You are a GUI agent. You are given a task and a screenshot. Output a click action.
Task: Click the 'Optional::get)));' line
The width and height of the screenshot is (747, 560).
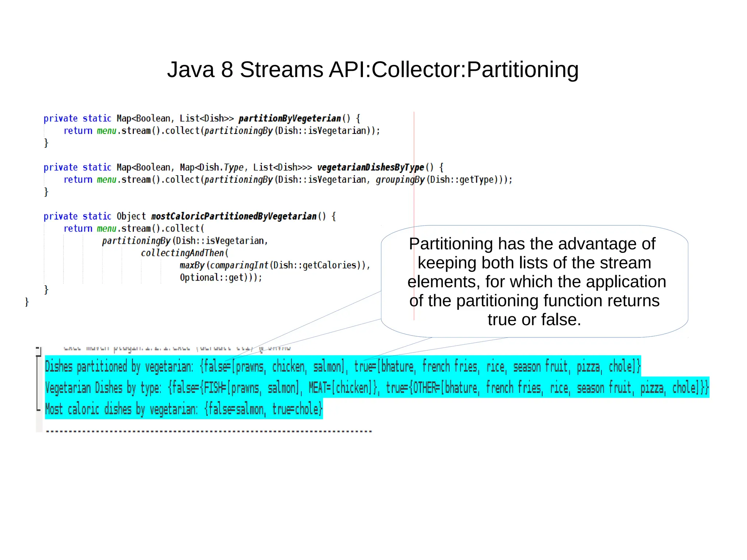coord(221,278)
